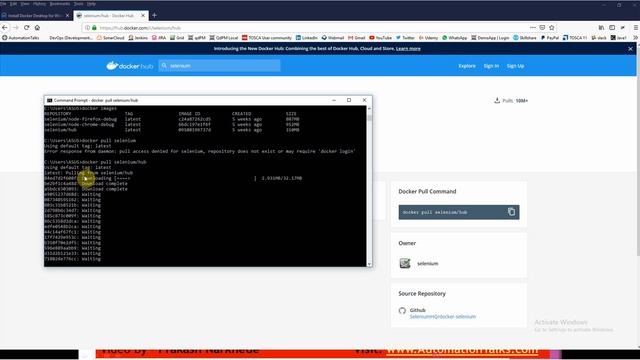Reload the page with the refresh icon
The height and width of the screenshot is (360, 640).
coord(27,27)
